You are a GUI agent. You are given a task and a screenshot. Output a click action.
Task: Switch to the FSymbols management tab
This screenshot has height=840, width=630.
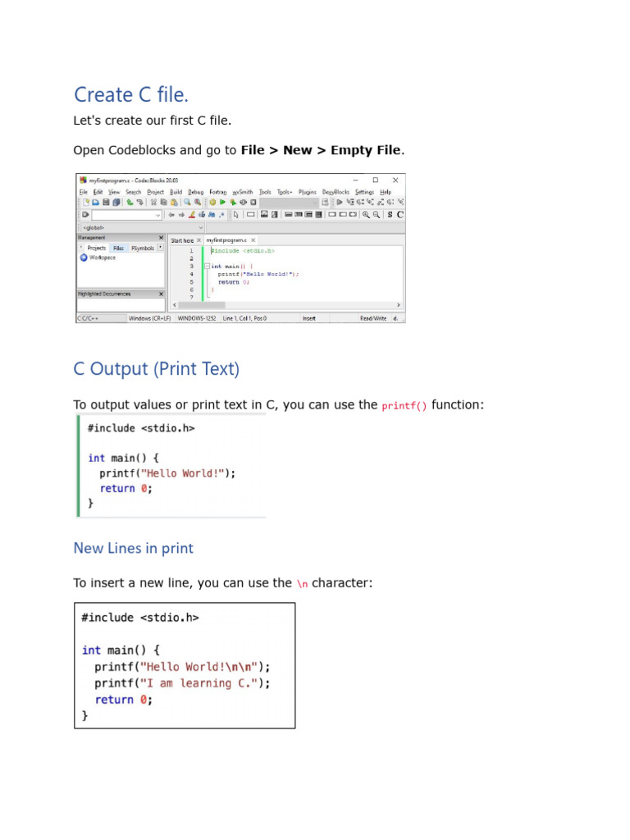pos(143,248)
